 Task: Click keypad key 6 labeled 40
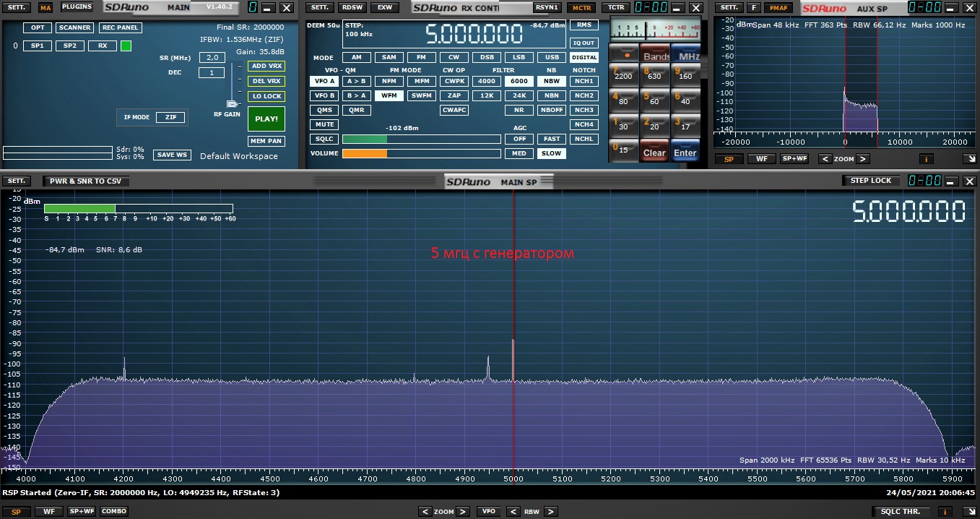[685, 99]
